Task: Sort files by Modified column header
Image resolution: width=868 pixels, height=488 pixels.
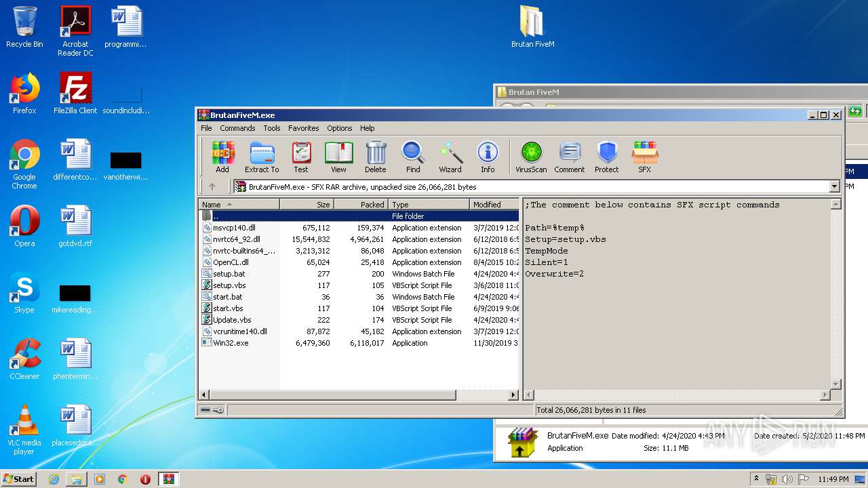Action: click(494, 204)
